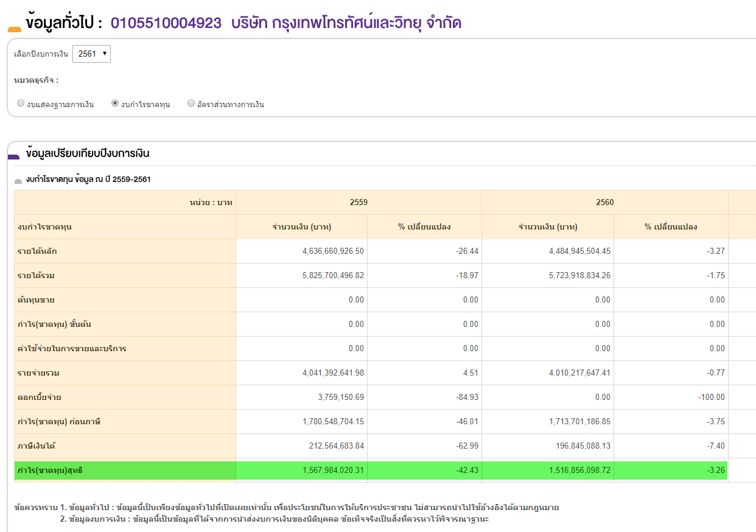Click the ดอกเบี้ยจ่าย row label
This screenshot has width=756, height=532.
click(40, 397)
